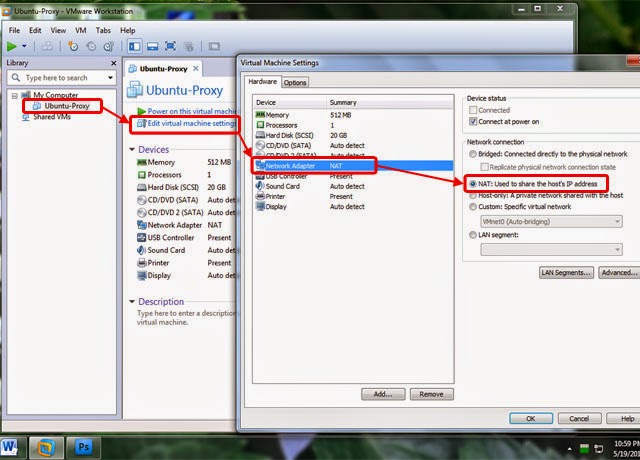The height and width of the screenshot is (460, 640).
Task: Open the Edit menu
Action: click(x=35, y=30)
